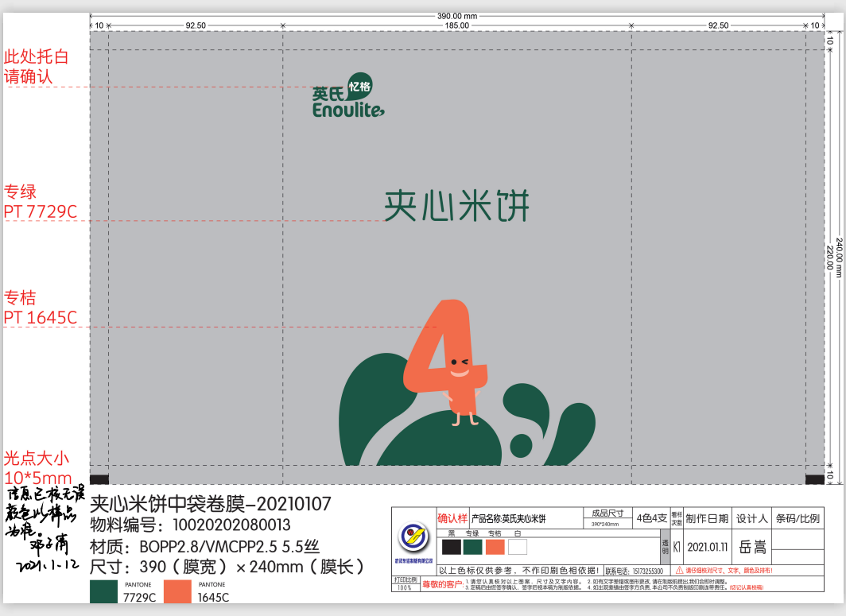Click the designer name 岳嵩
The image size is (846, 616).
(751, 547)
